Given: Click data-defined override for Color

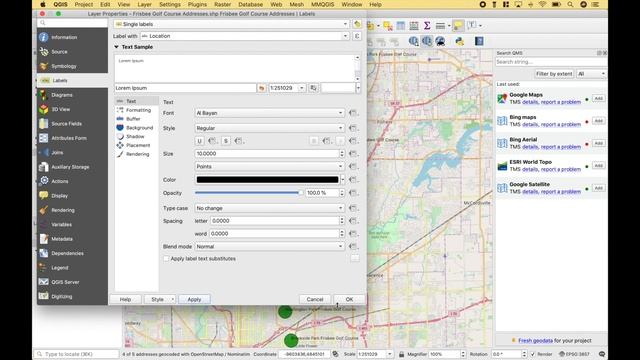Looking at the screenshot, I should coord(353,180).
